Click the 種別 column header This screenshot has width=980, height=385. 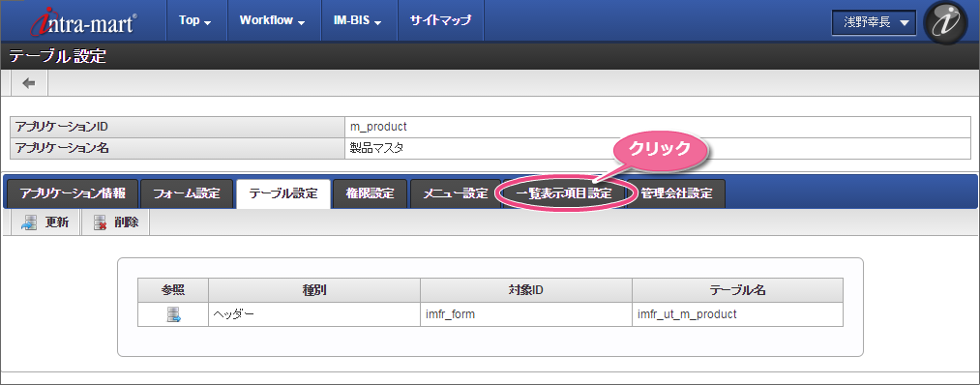[314, 290]
